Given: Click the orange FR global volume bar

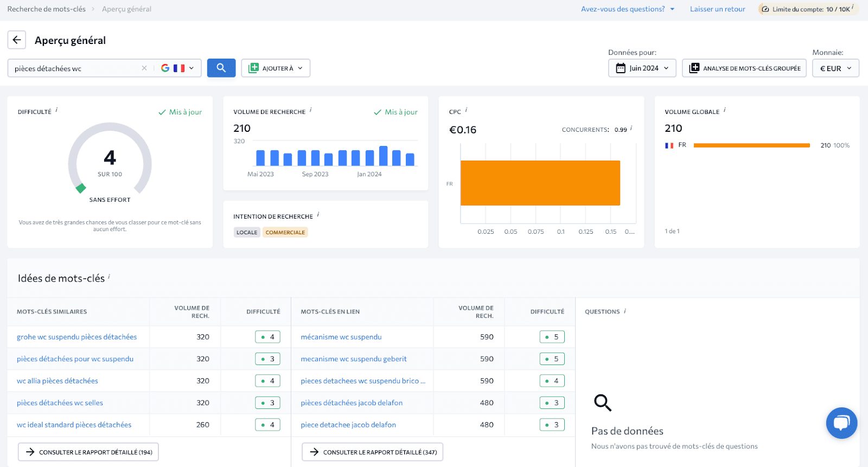Looking at the screenshot, I should click(752, 145).
